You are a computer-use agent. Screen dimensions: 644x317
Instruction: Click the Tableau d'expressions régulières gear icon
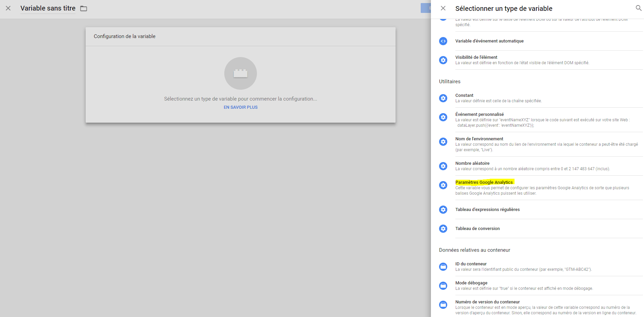[x=443, y=210]
